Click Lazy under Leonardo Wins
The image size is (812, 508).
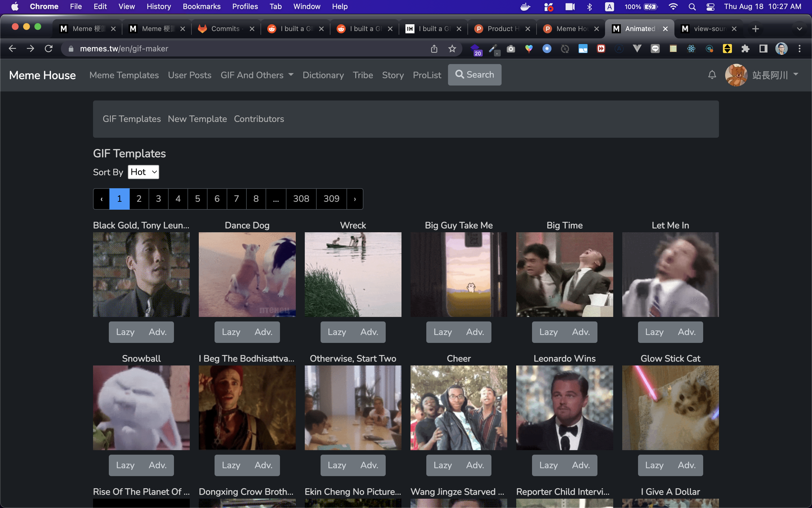coord(548,465)
